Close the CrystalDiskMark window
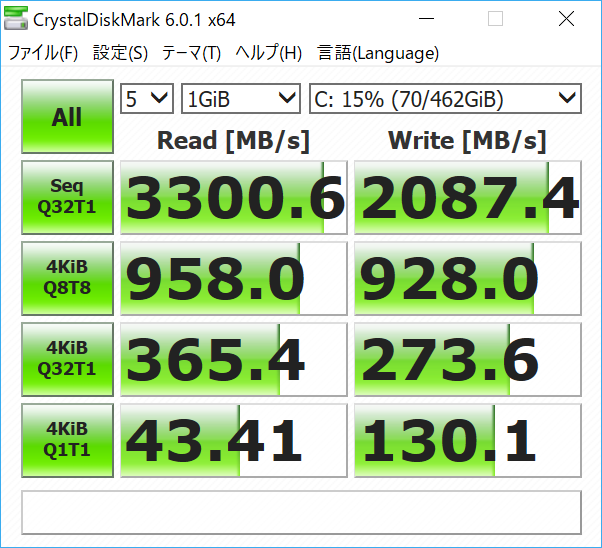Image resolution: width=602 pixels, height=548 pixels. [x=566, y=18]
